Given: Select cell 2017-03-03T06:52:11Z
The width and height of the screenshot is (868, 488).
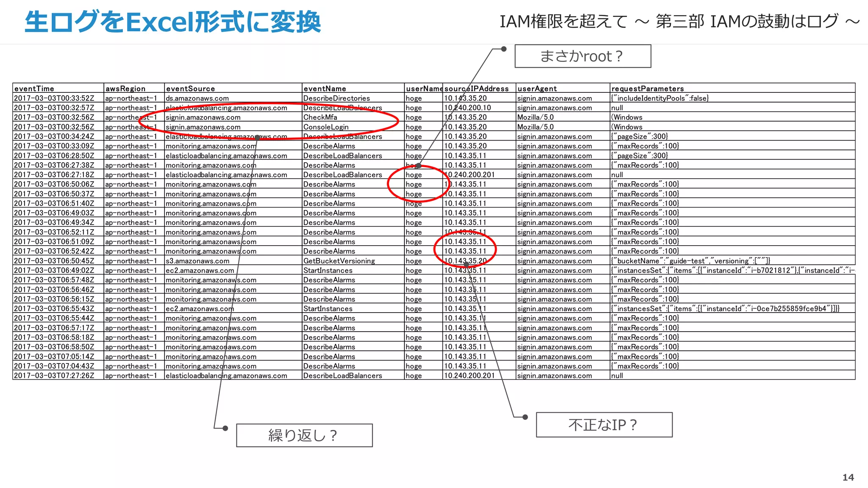Looking at the screenshot, I should [x=58, y=232].
